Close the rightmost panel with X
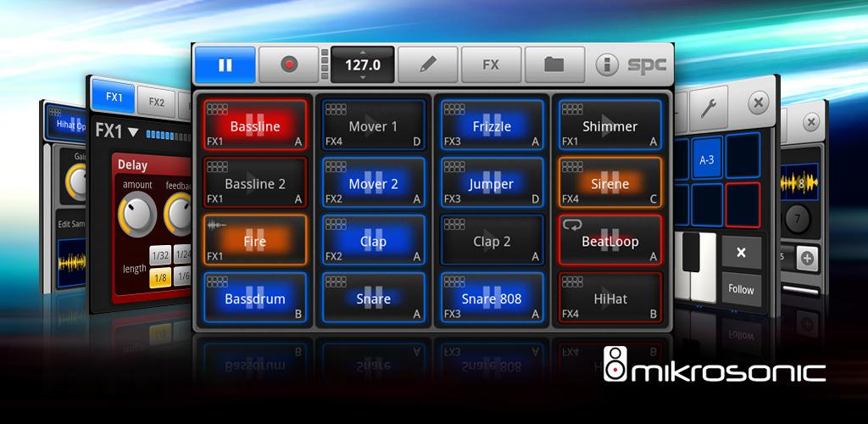 pos(811,122)
